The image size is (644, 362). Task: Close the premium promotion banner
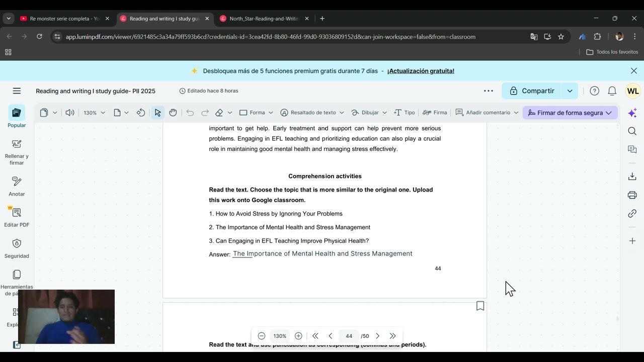click(634, 71)
